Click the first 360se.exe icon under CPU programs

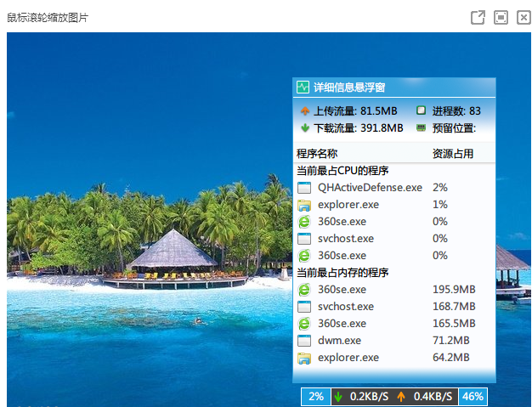coord(304,222)
